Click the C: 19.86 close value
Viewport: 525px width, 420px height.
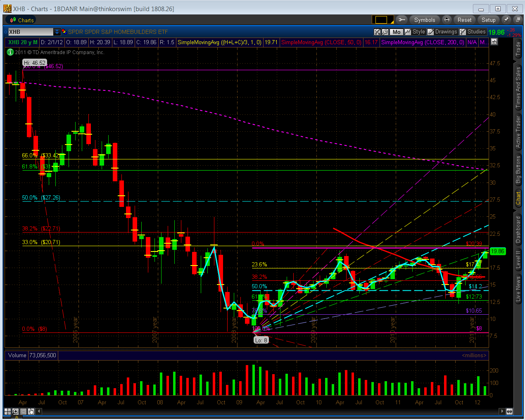coord(146,42)
